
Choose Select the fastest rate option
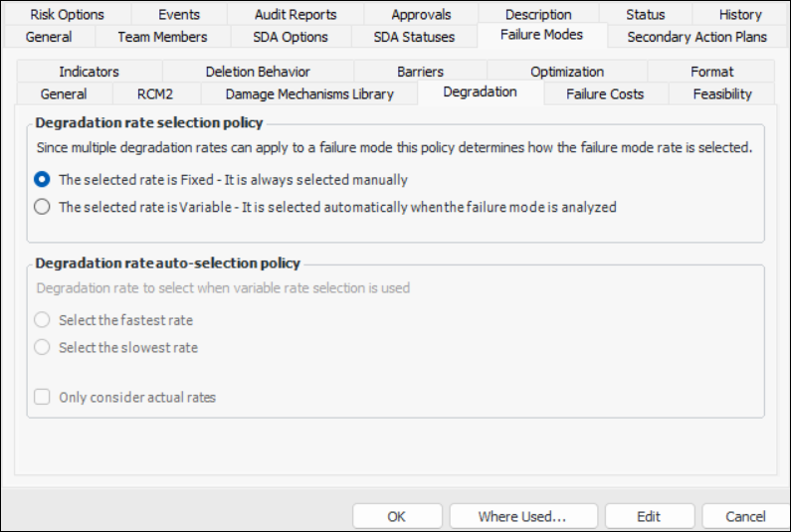pos(42,320)
